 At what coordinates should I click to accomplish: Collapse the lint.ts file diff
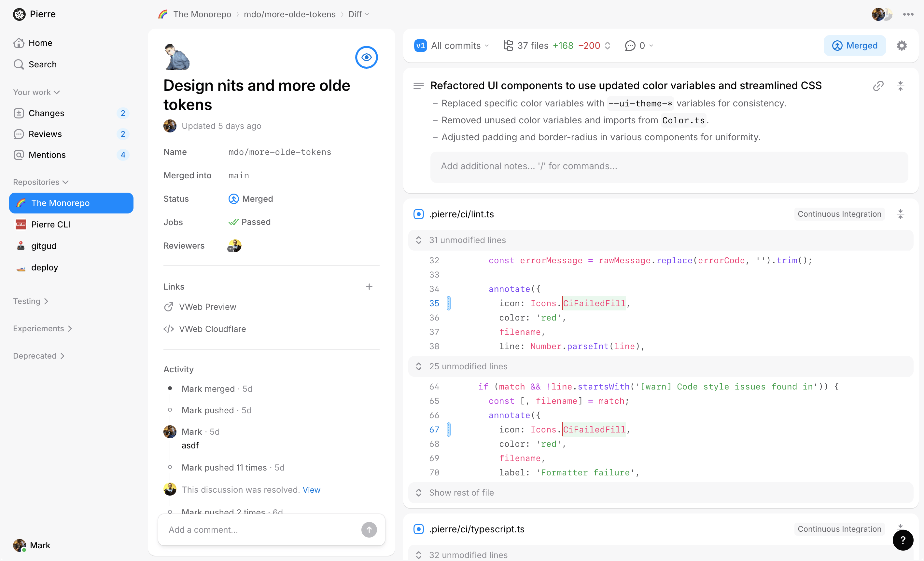(x=900, y=214)
